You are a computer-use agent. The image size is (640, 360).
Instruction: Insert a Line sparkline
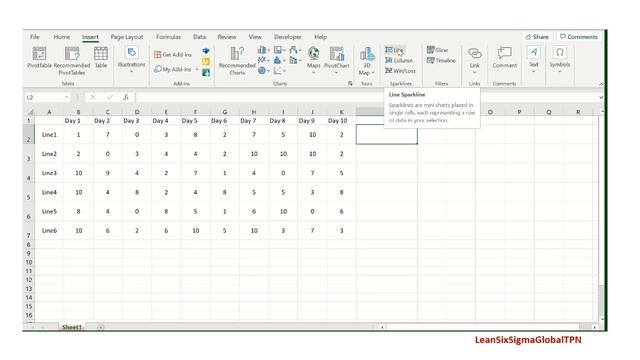(x=394, y=50)
